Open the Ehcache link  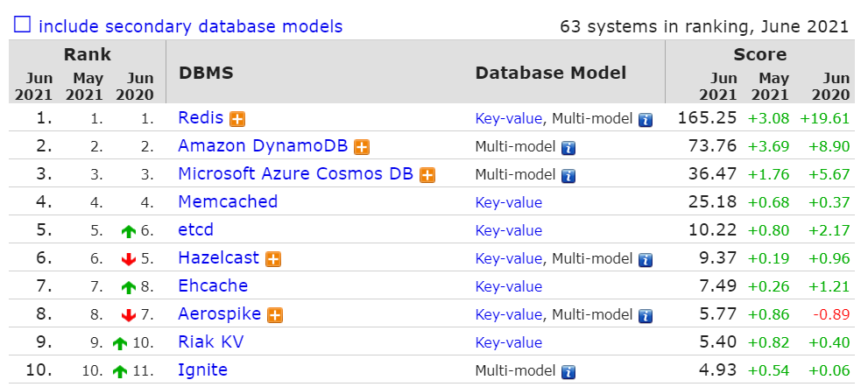pyautogui.click(x=213, y=285)
